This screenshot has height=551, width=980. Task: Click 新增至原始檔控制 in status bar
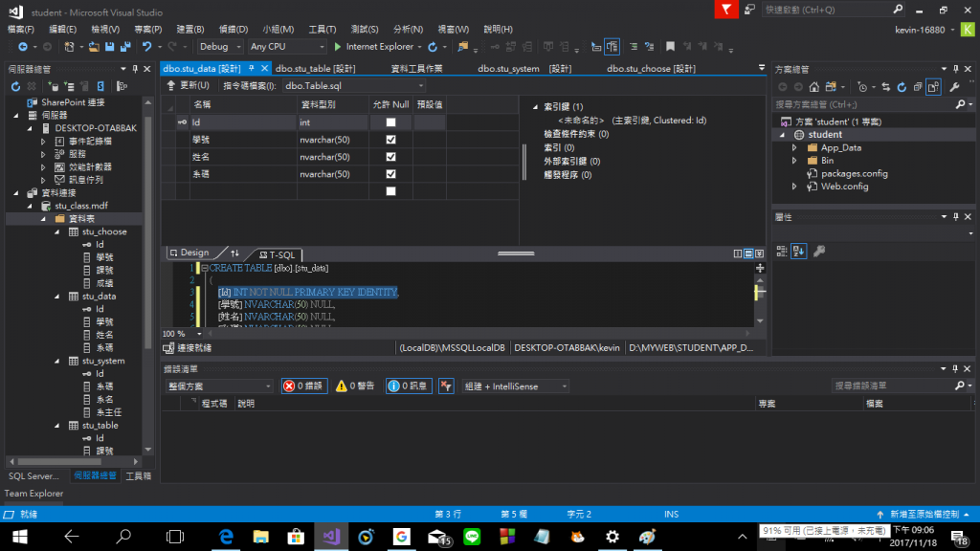924,514
